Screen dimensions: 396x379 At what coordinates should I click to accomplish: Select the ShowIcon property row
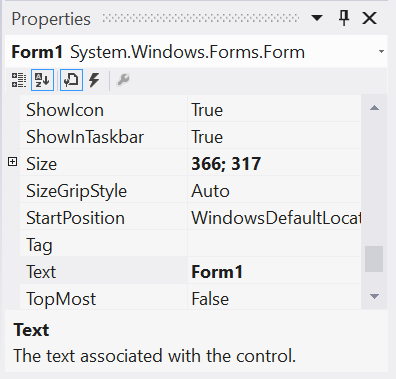pos(190,108)
